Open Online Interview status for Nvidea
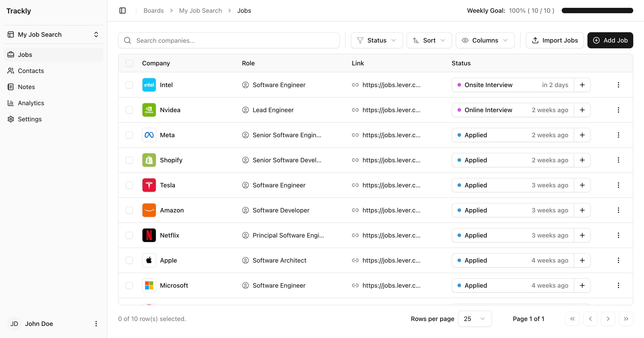 (x=513, y=110)
